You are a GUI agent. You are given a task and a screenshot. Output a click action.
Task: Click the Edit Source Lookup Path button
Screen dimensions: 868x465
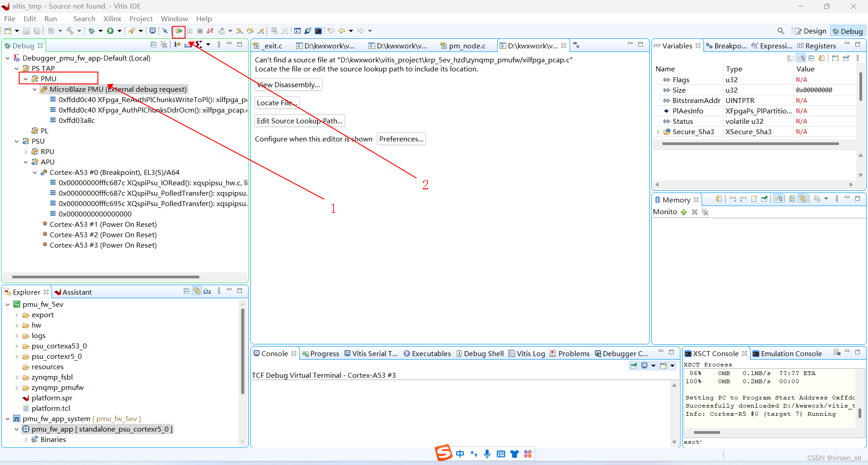pyautogui.click(x=299, y=121)
